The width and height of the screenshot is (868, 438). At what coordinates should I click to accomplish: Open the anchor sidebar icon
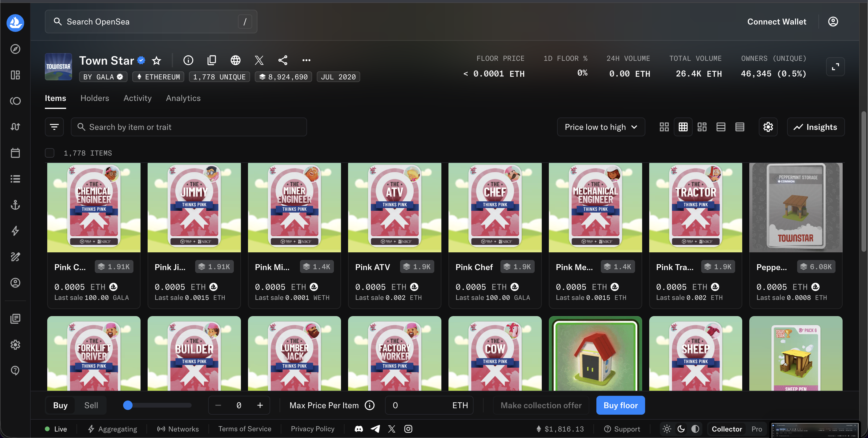tap(15, 205)
